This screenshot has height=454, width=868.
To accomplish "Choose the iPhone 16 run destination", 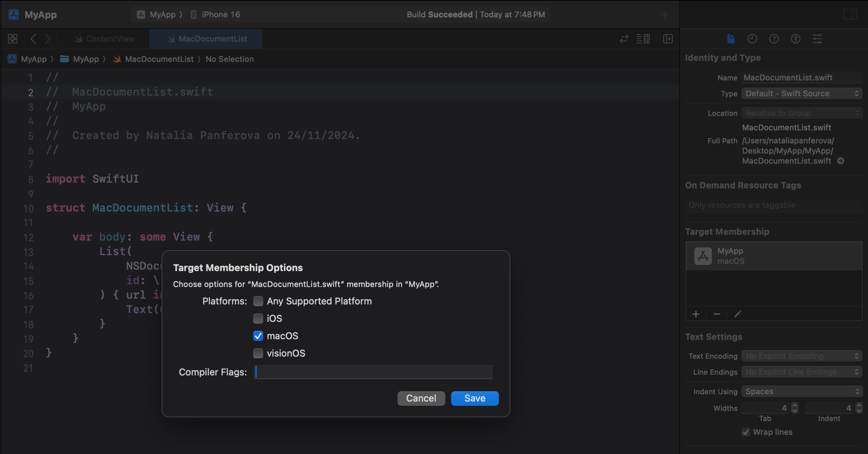I will coord(215,14).
